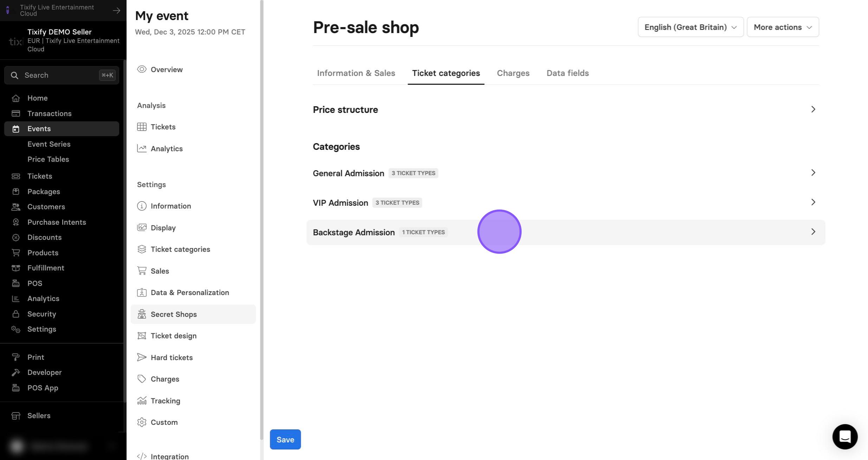This screenshot has height=460, width=868.
Task: Select the Ticket categories layers icon
Action: (142, 249)
